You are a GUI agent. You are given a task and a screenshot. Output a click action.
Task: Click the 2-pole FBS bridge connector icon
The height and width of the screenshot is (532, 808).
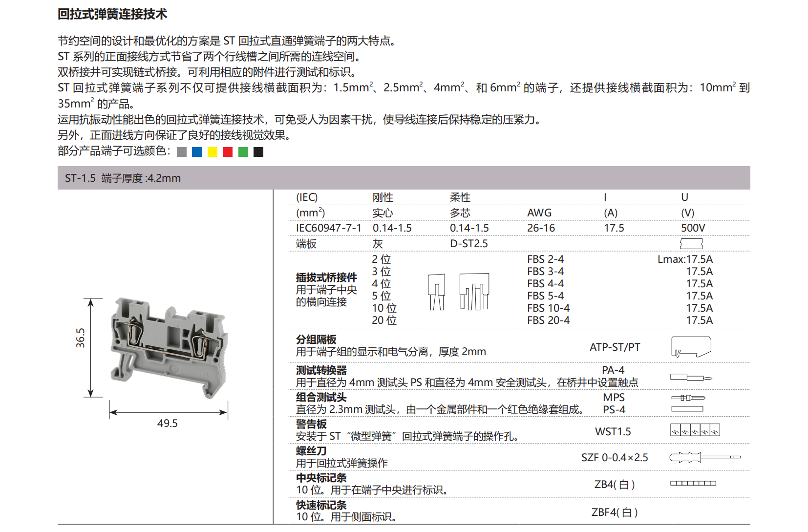tap(436, 292)
